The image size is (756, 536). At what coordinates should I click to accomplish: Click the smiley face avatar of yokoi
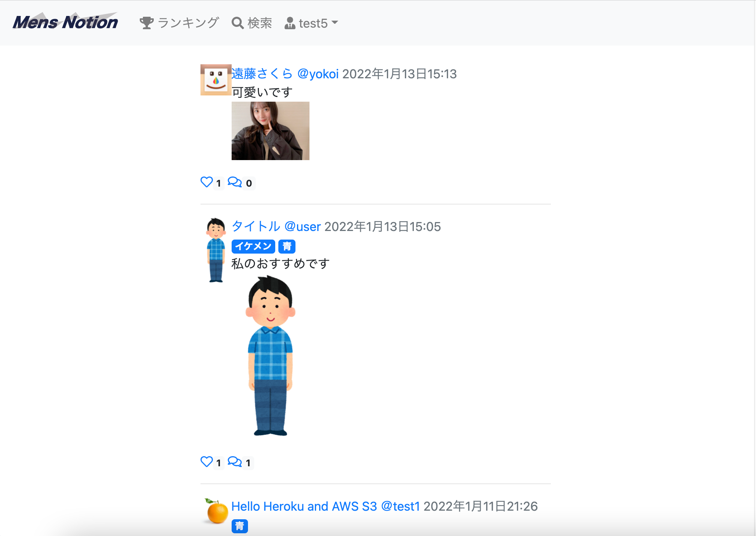pos(216,80)
